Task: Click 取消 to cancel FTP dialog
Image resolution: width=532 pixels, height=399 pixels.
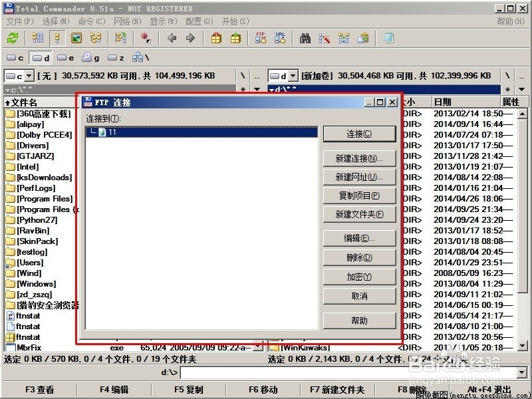Action: [359, 296]
